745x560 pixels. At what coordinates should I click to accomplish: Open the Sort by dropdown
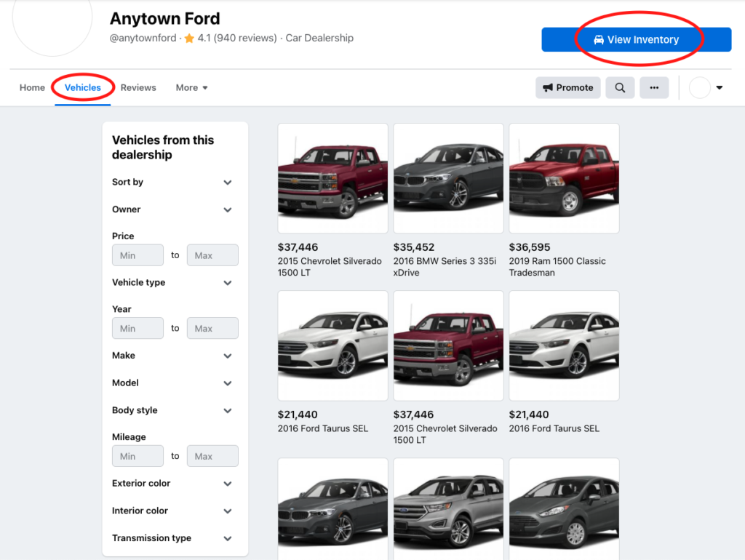pyautogui.click(x=175, y=183)
